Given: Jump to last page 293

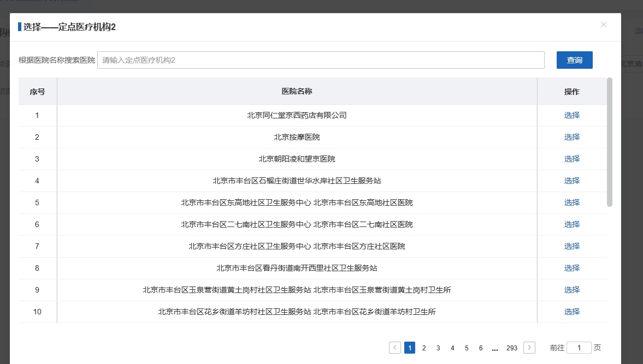Looking at the screenshot, I should click(511, 348).
